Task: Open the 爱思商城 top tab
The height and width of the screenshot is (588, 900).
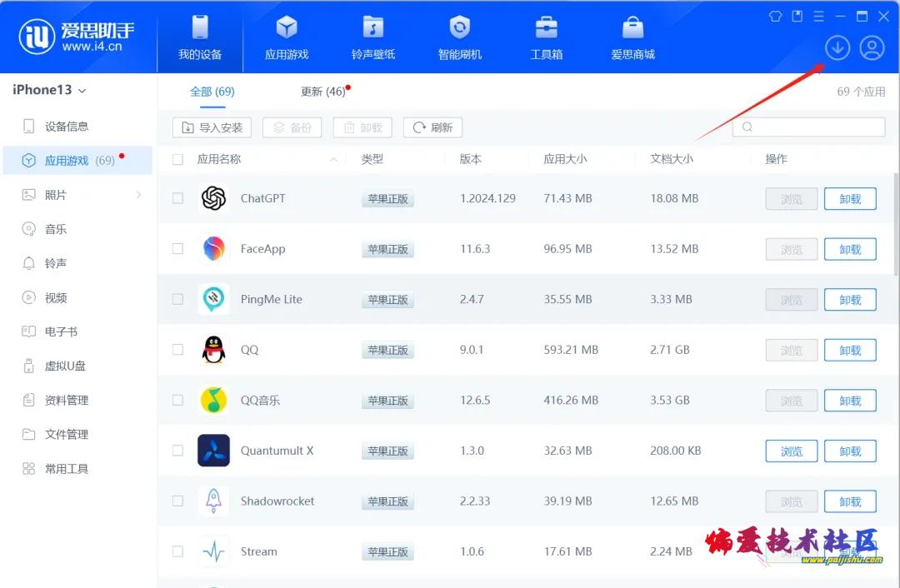Action: (633, 37)
